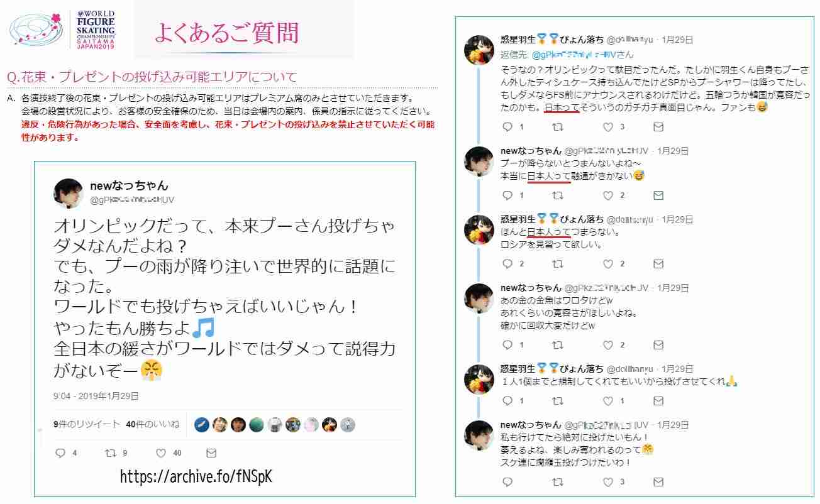Click the 40件のいいね count link
820x504 pixels.
click(x=153, y=425)
